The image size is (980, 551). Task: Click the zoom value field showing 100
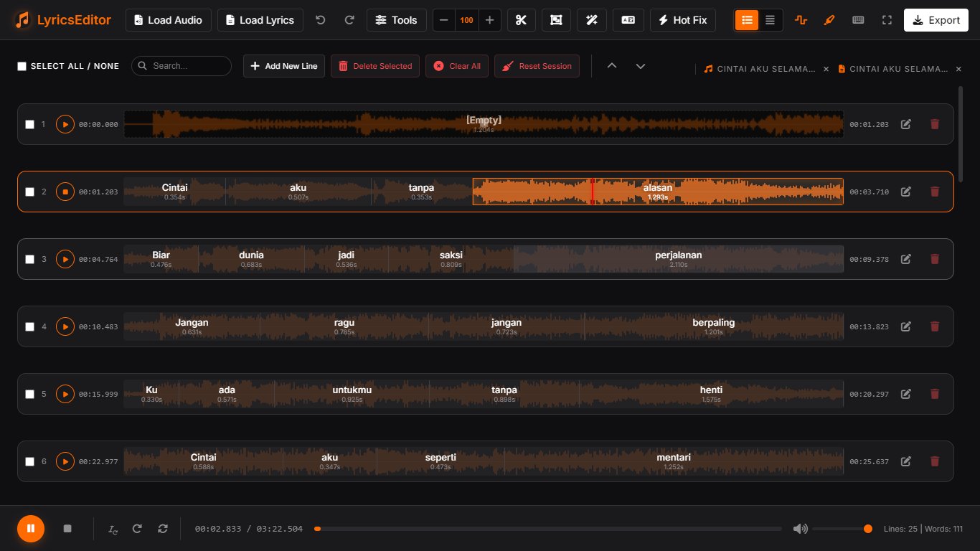pyautogui.click(x=466, y=20)
